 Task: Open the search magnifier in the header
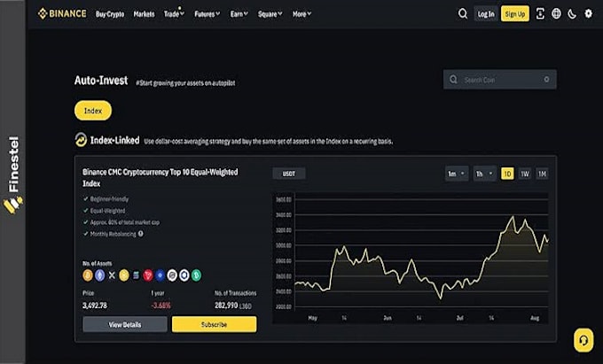(x=463, y=14)
